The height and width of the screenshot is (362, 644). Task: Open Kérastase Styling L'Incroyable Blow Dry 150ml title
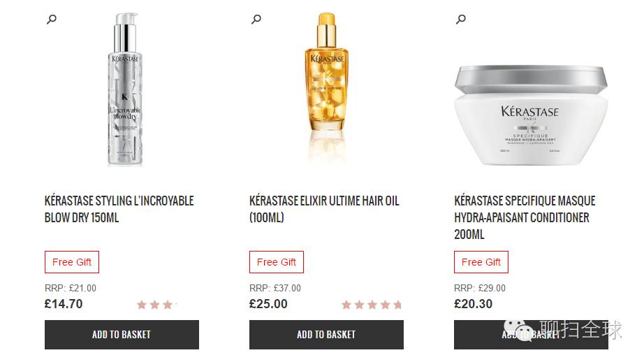pos(119,209)
